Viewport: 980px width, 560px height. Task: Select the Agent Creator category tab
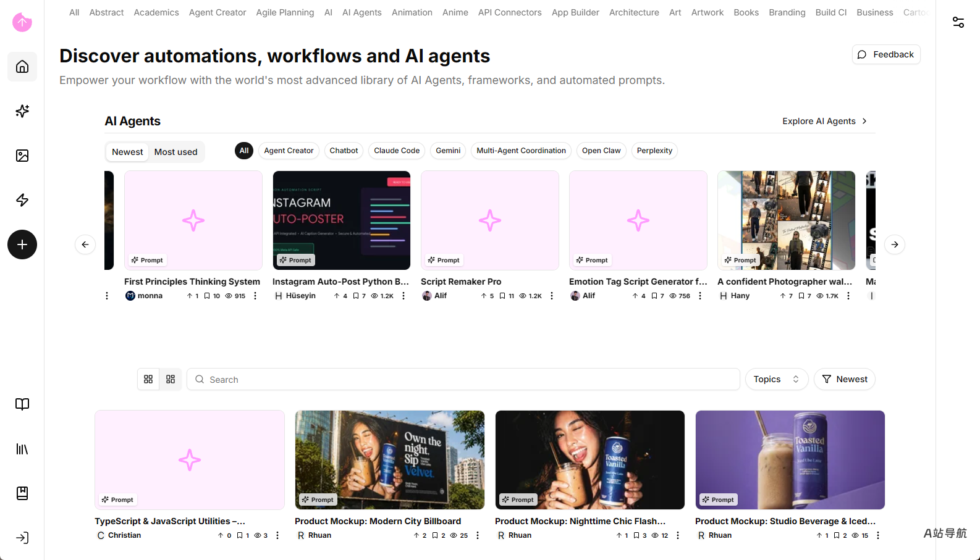(218, 12)
